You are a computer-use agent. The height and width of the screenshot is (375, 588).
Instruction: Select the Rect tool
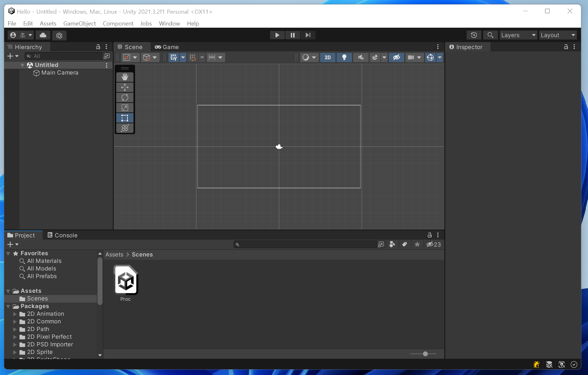(x=125, y=118)
